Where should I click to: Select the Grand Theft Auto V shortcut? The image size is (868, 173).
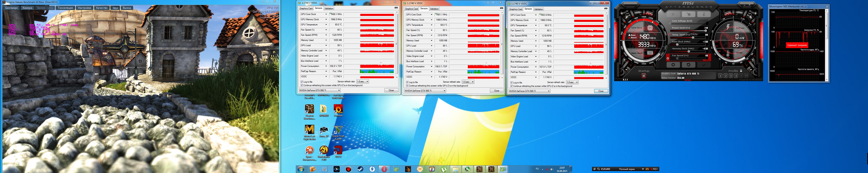338,133
